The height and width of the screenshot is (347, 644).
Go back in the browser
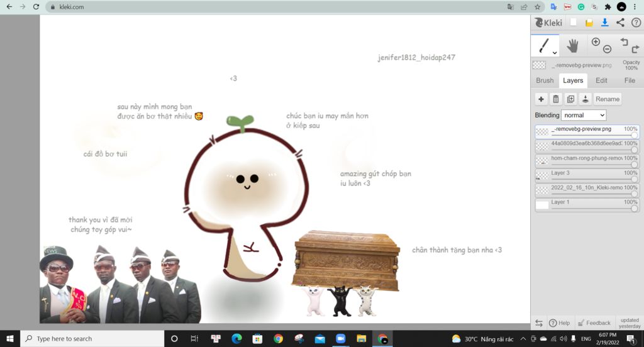[9, 7]
